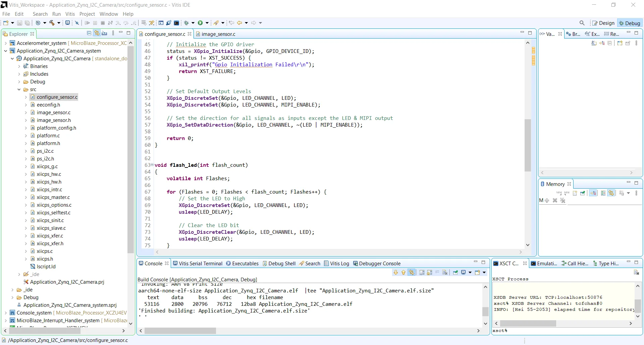644x345 pixels.
Task: Expand the Includes tree node
Action: coord(19,74)
